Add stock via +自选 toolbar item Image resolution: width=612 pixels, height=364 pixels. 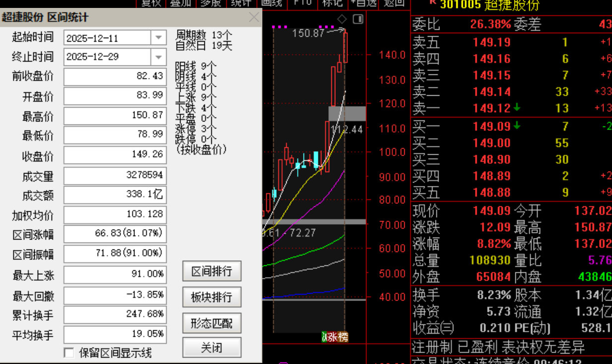click(364, 2)
